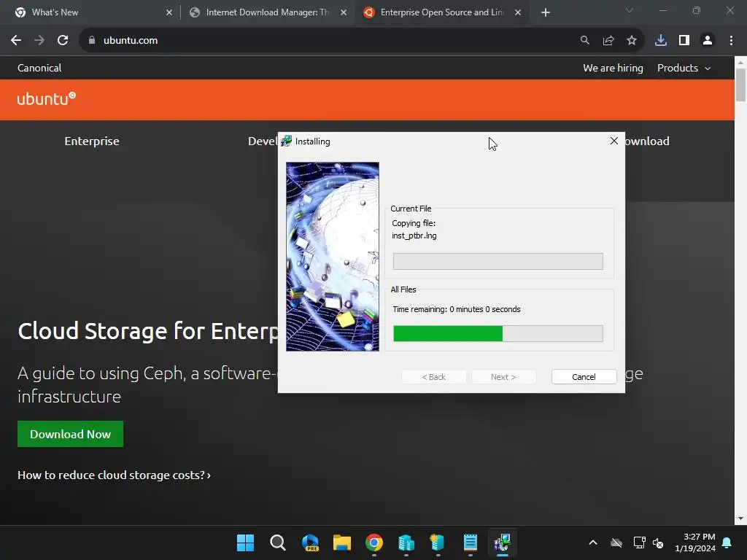
Task: Switch to Chrome in taskbar
Action: (374, 542)
